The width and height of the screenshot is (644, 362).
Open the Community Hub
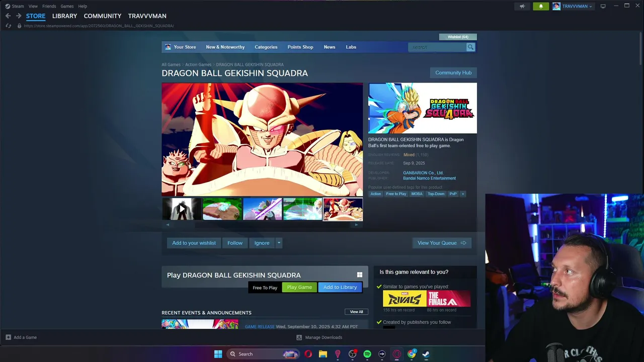[453, 73]
